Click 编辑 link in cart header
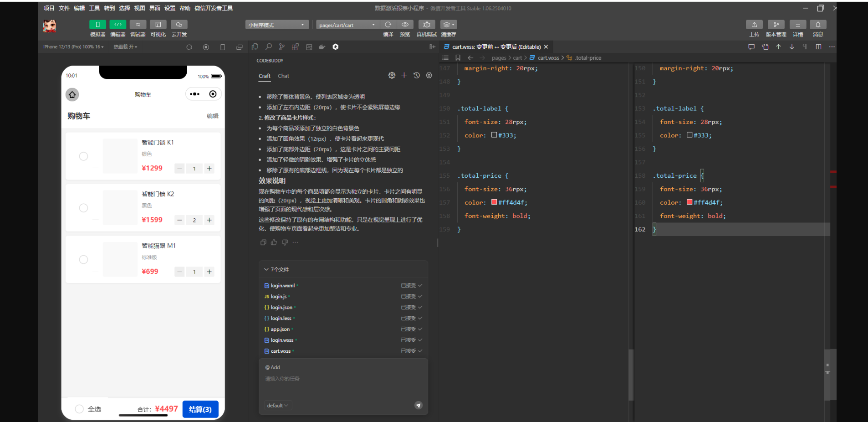 click(213, 116)
